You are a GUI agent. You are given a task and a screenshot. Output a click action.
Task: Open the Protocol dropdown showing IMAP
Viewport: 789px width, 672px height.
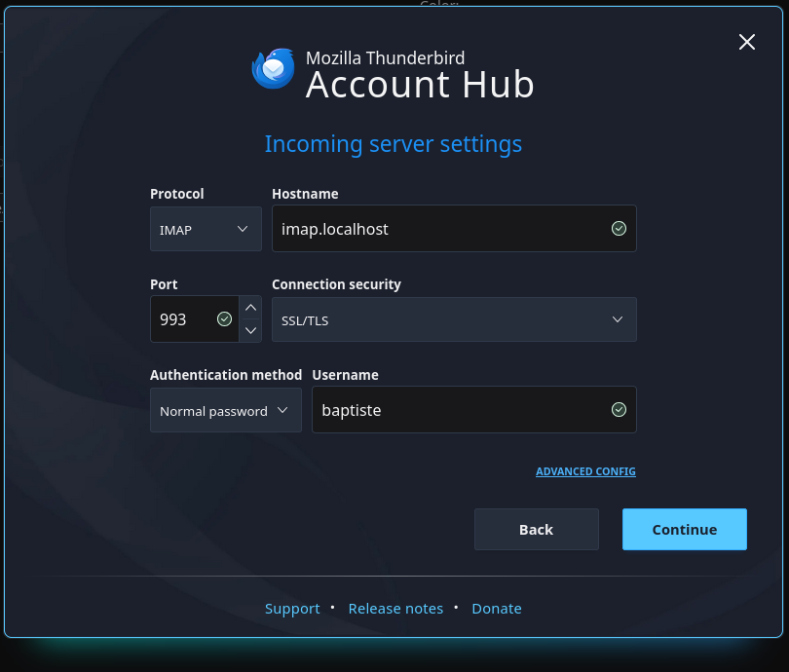click(x=206, y=228)
